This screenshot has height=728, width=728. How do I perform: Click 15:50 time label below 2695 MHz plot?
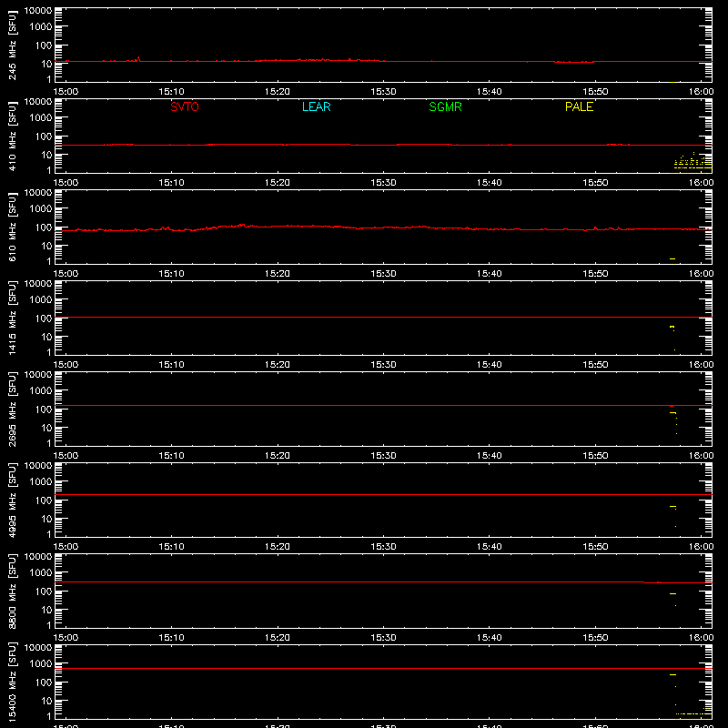click(x=595, y=456)
